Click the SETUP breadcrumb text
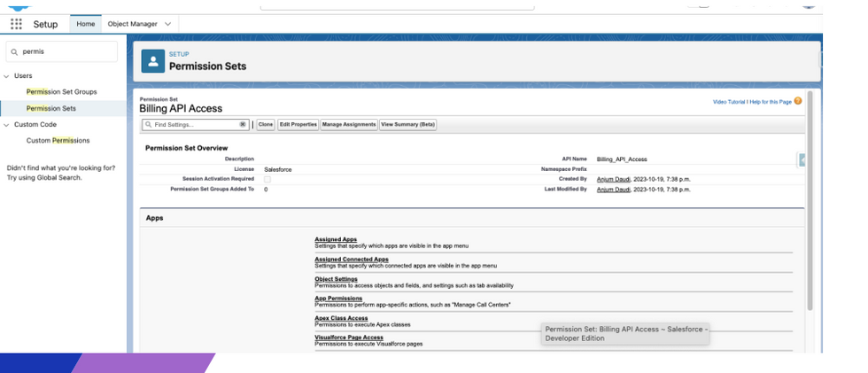The height and width of the screenshot is (373, 868). [x=179, y=54]
